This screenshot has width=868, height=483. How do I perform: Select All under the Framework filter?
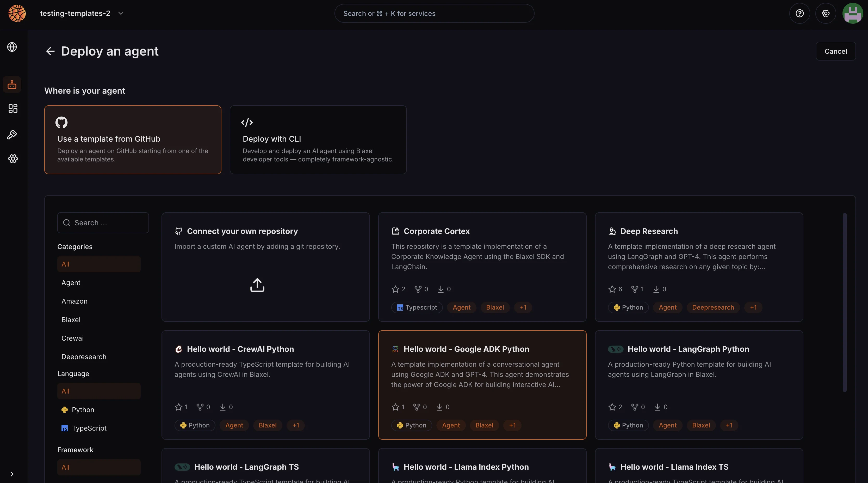pyautogui.click(x=99, y=467)
